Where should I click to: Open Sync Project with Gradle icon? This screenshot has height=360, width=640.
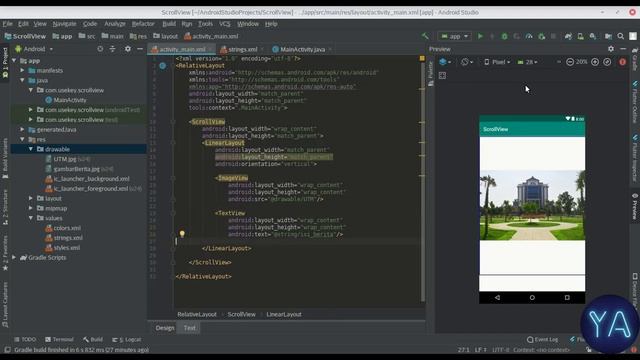point(568,36)
